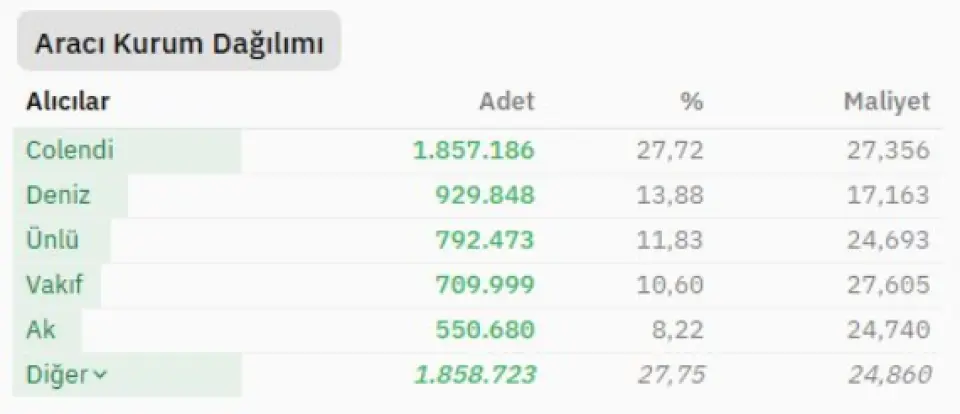Image resolution: width=960 pixels, height=414 pixels.
Task: Select the Deniz broker row
Action: click(x=58, y=196)
